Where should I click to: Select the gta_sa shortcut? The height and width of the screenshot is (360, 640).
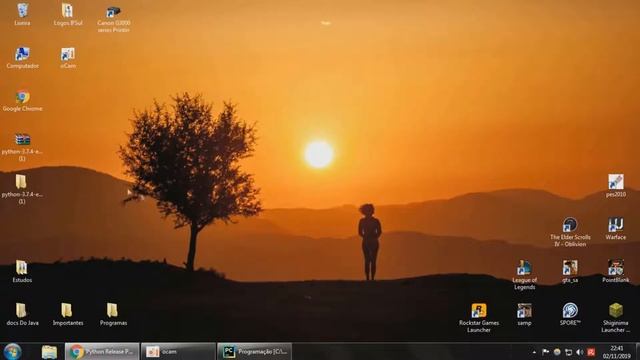[570, 272]
